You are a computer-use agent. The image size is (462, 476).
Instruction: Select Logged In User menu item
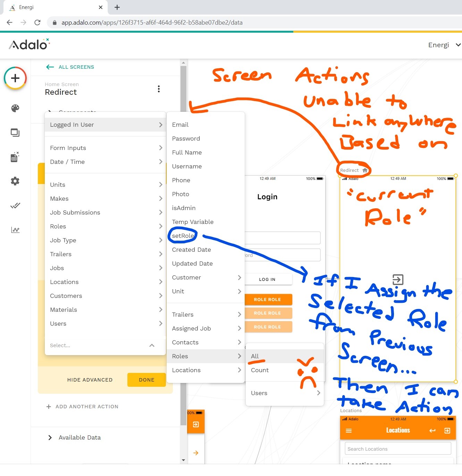[x=105, y=125]
